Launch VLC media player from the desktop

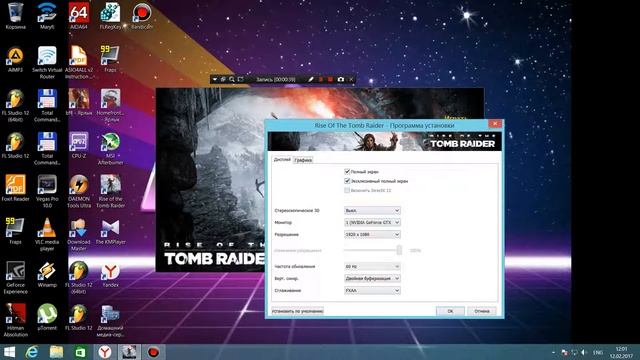(47, 234)
